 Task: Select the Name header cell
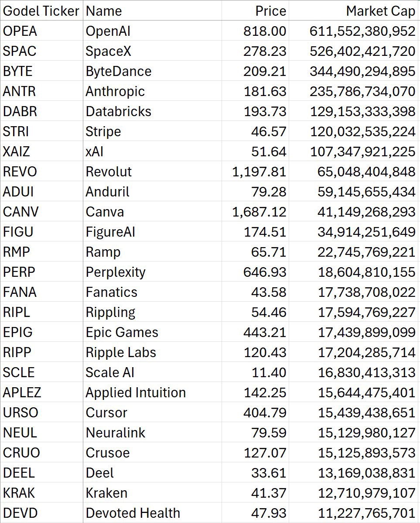coord(104,11)
